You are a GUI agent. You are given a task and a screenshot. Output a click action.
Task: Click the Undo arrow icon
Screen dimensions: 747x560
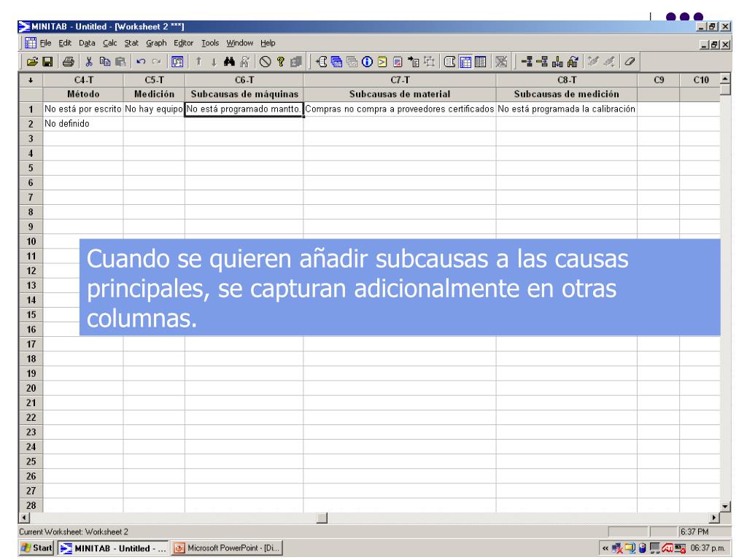click(141, 61)
